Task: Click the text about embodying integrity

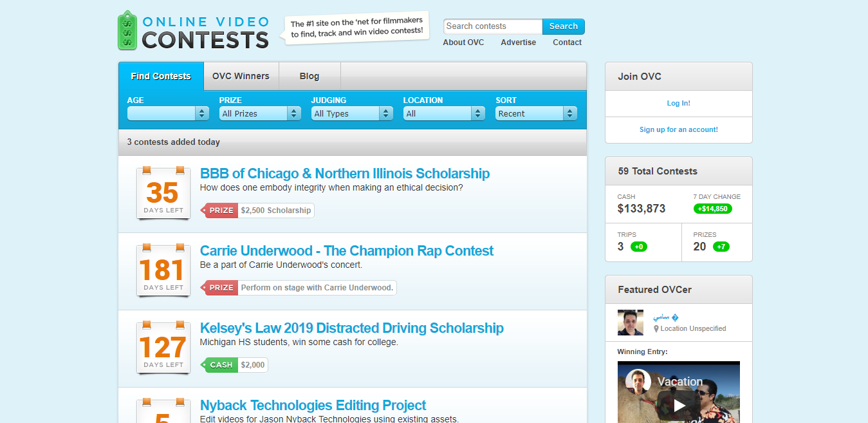Action: [x=331, y=188]
